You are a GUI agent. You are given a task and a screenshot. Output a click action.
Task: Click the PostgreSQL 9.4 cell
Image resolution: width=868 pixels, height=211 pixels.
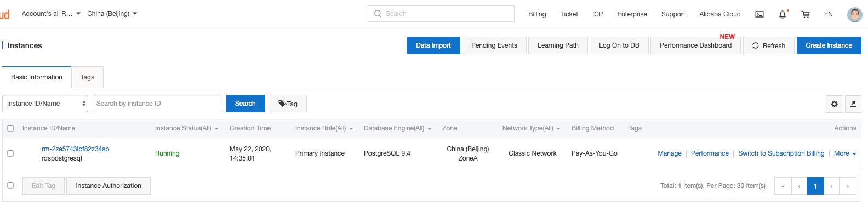(387, 153)
